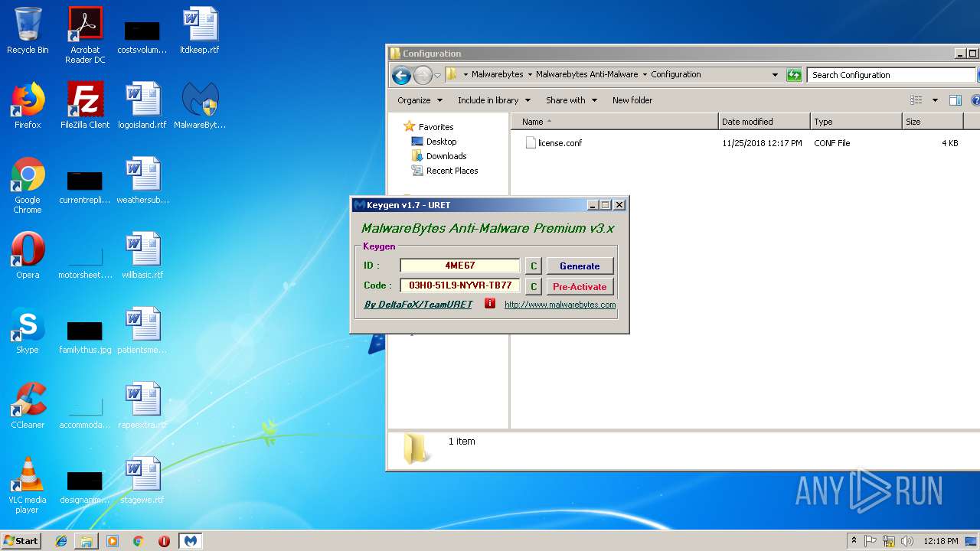Open Firefox desktop shortcut
The image size is (980, 551).
point(28,106)
